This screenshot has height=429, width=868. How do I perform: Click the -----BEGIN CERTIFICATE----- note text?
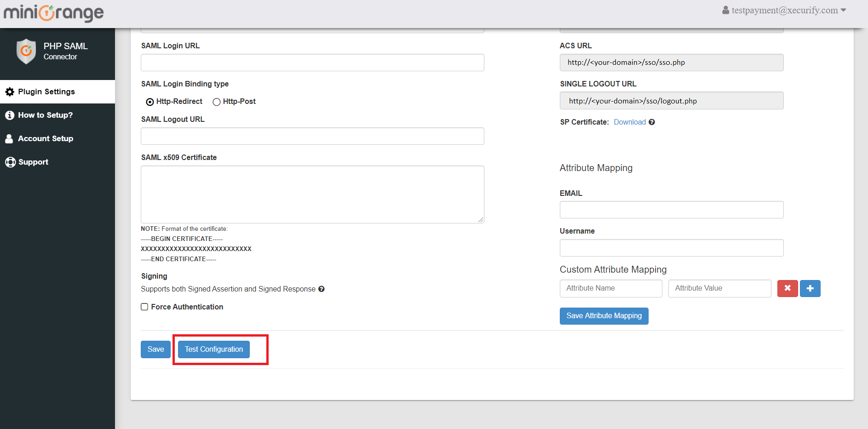coord(182,239)
